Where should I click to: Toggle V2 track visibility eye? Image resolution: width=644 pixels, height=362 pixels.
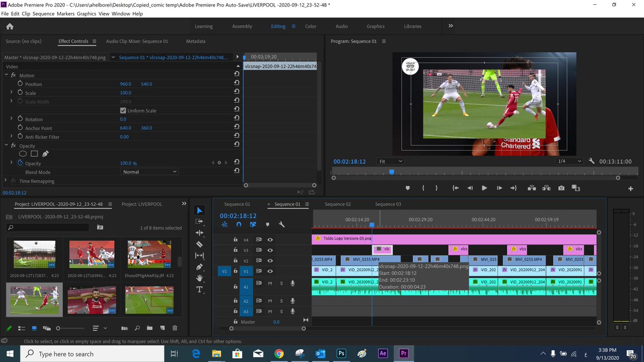pyautogui.click(x=270, y=261)
